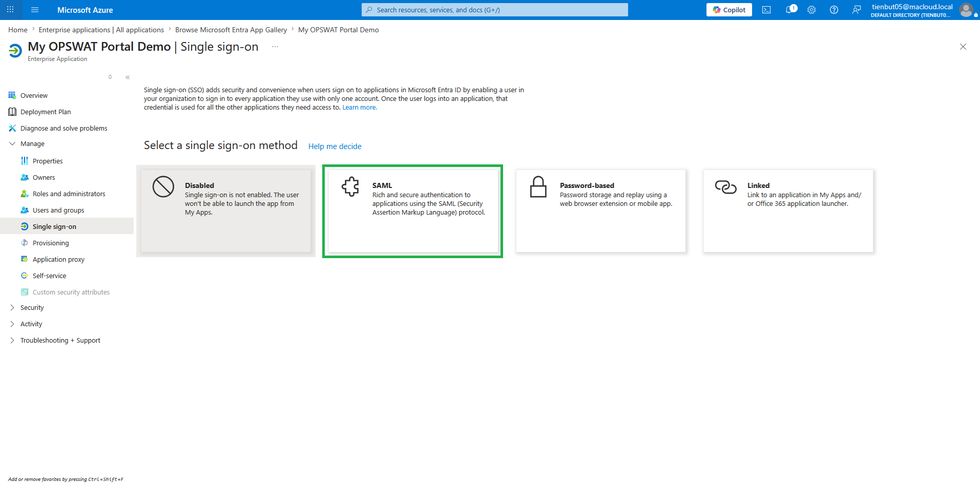Collapse the sidebar with double-chevron button
Viewport: 980px width, 483px height.
(x=128, y=77)
